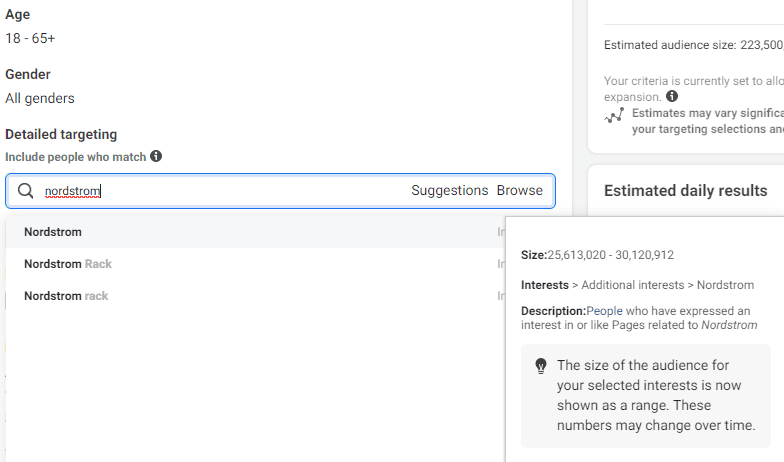Viewport: 784px width, 462px height.
Task: Click the Age 18 - 65+ value
Action: tap(30, 38)
